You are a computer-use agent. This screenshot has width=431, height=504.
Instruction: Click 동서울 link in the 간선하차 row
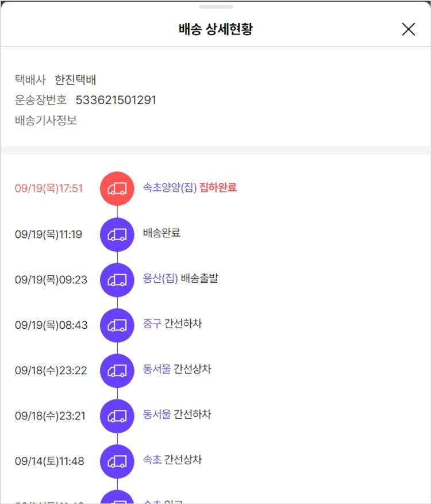tap(157, 415)
